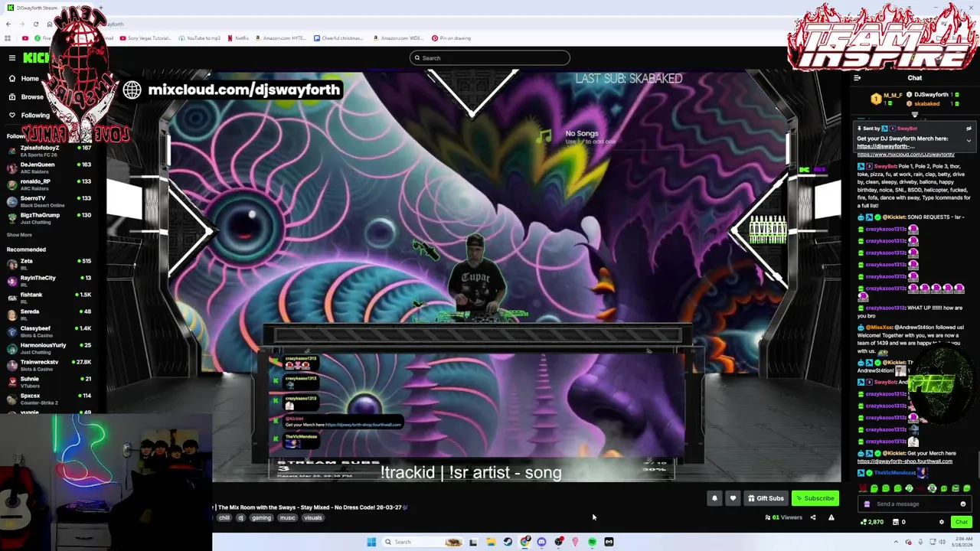Open the Netflix bookmark
Screen dimensions: 980x551
pyautogui.click(x=238, y=38)
